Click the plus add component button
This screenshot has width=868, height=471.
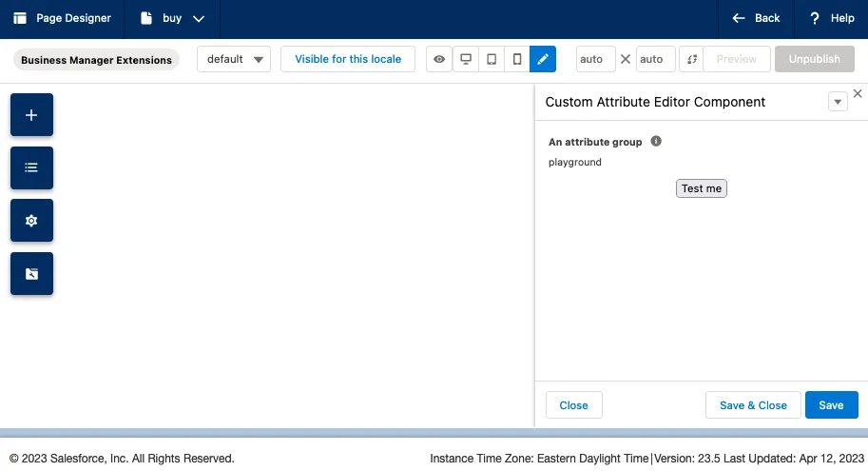pyautogui.click(x=31, y=115)
